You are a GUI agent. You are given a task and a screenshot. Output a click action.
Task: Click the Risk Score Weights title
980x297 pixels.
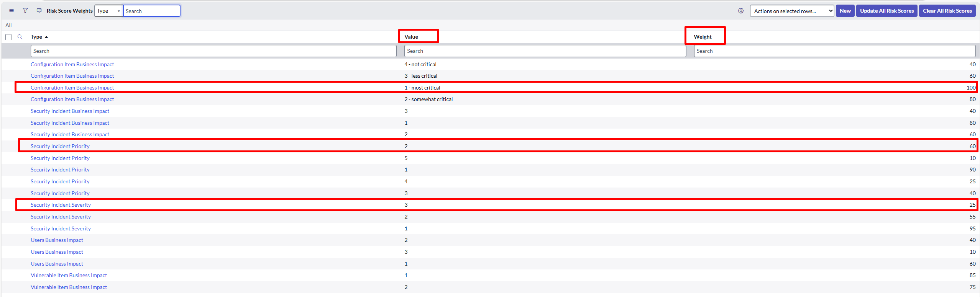click(x=69, y=11)
